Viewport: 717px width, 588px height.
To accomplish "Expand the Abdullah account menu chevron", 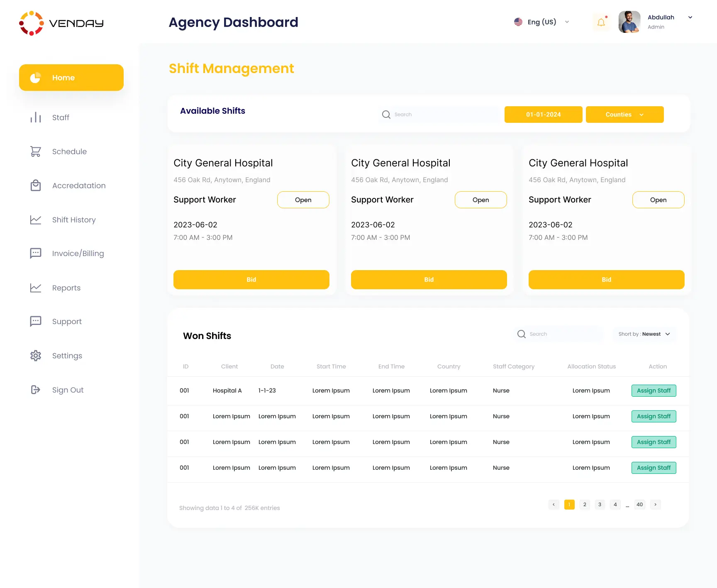I will coord(690,17).
